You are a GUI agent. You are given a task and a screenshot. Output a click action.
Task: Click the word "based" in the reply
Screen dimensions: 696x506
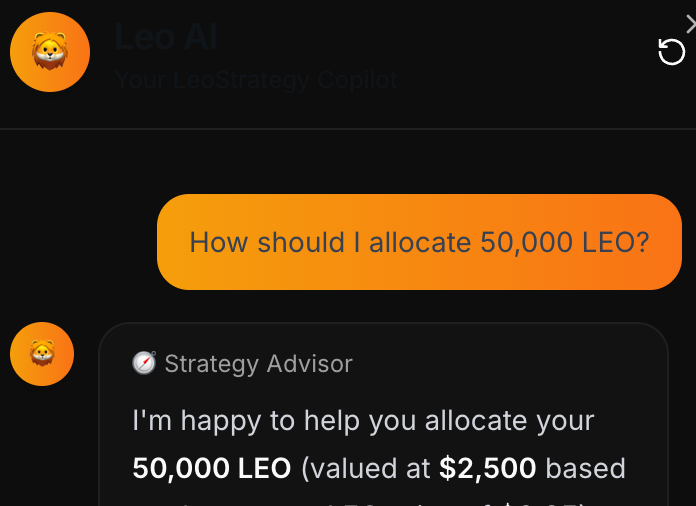coord(586,467)
